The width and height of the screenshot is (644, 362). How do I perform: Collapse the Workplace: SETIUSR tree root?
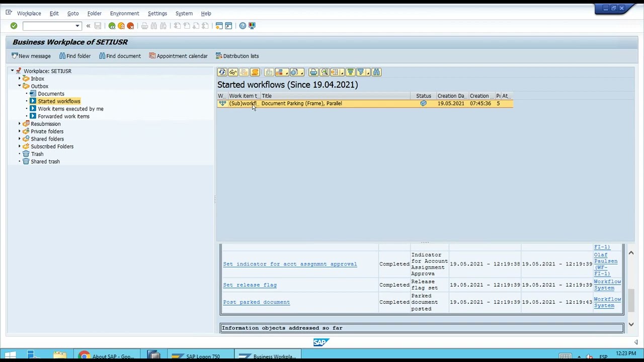pyautogui.click(x=12, y=71)
